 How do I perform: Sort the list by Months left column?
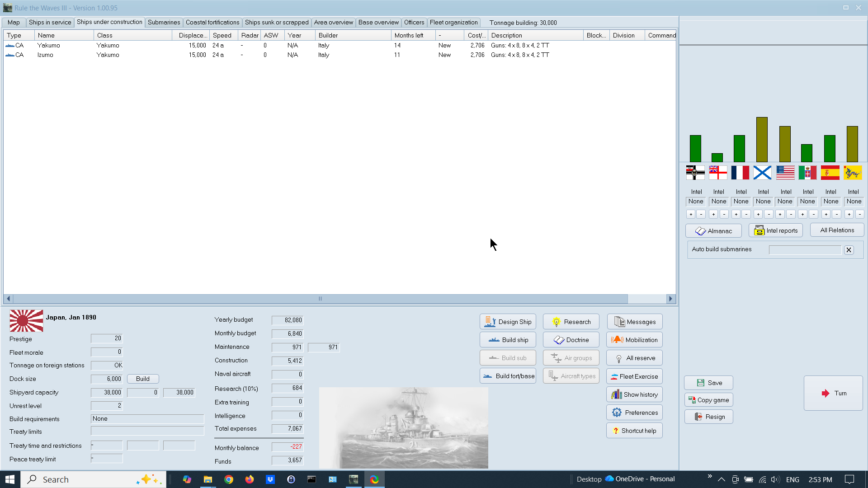pyautogui.click(x=413, y=35)
